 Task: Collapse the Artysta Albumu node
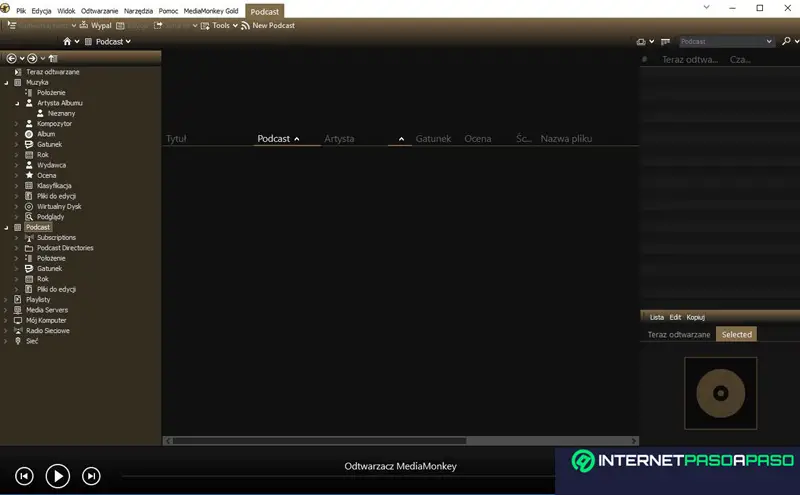coord(17,103)
